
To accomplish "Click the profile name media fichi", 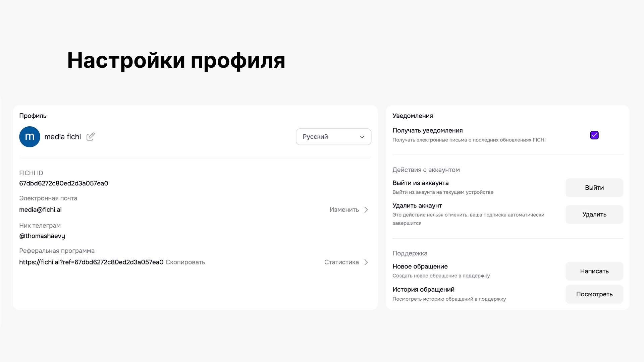I will 63,137.
